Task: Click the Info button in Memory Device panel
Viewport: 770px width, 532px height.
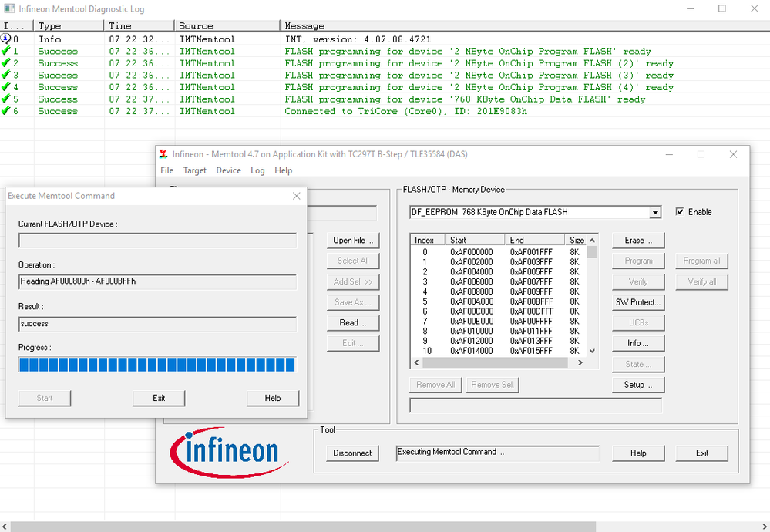Action: coord(638,343)
